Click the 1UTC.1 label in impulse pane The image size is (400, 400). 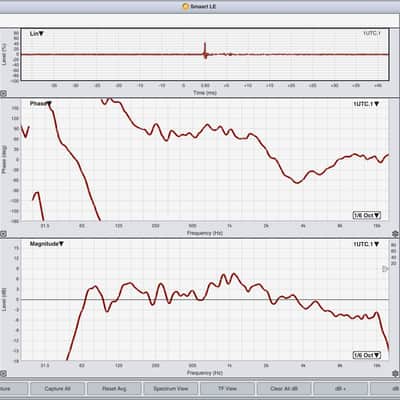pos(372,33)
